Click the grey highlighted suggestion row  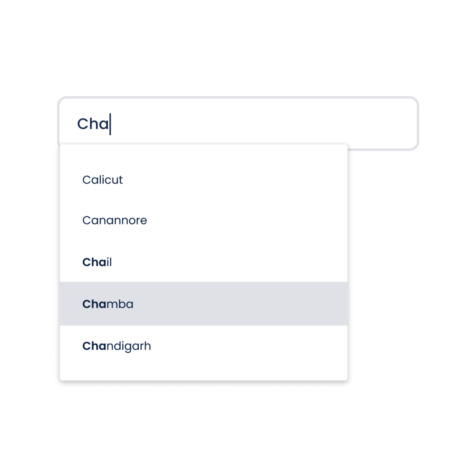[x=204, y=304]
